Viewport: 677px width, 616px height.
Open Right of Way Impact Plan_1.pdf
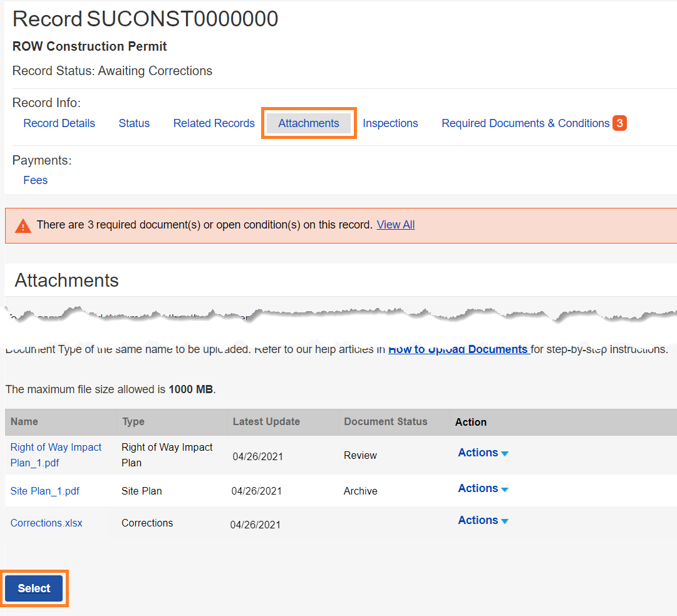[x=56, y=454]
